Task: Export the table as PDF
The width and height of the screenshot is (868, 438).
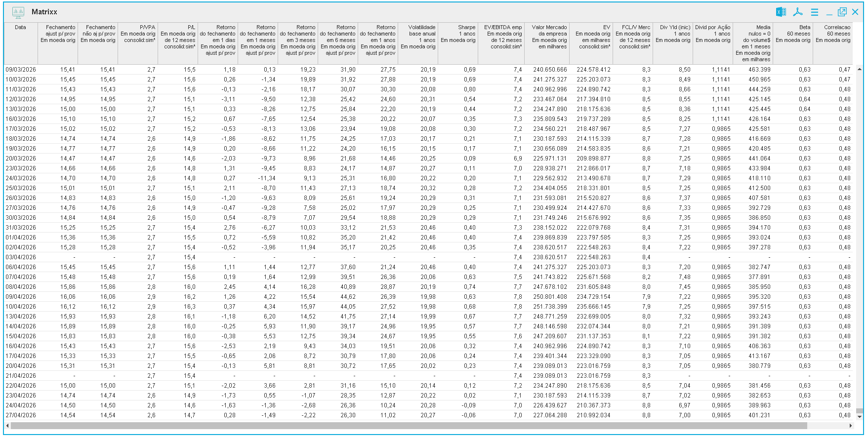Action: coord(798,12)
